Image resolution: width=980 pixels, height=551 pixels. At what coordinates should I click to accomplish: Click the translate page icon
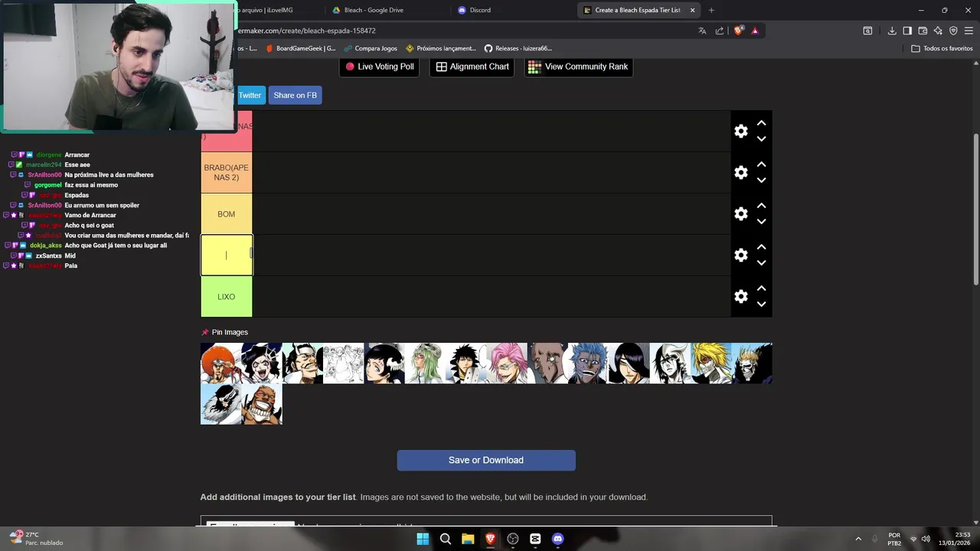tap(702, 31)
